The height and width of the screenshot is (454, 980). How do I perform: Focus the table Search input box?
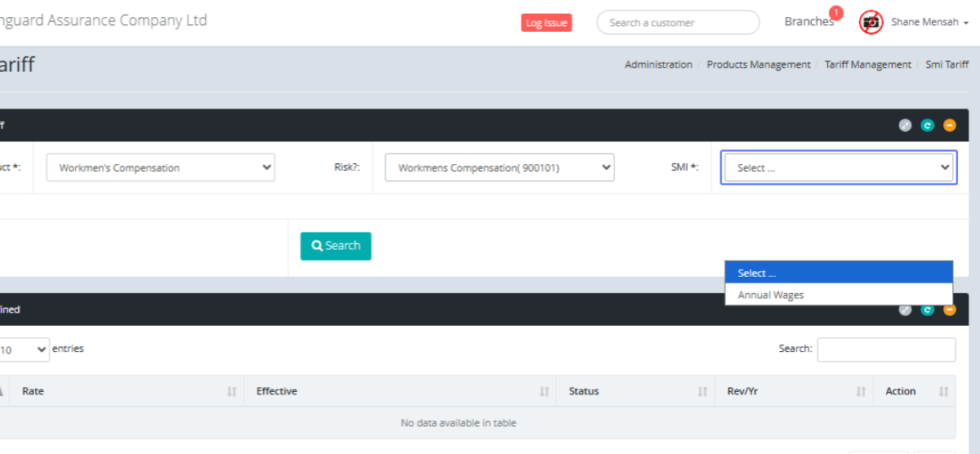[886, 349]
